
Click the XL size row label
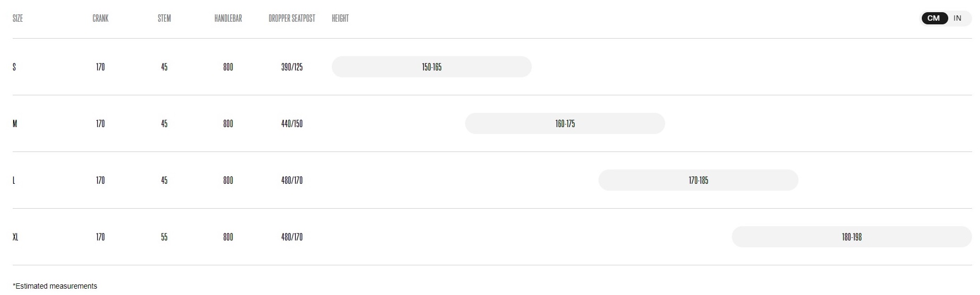pos(15,237)
